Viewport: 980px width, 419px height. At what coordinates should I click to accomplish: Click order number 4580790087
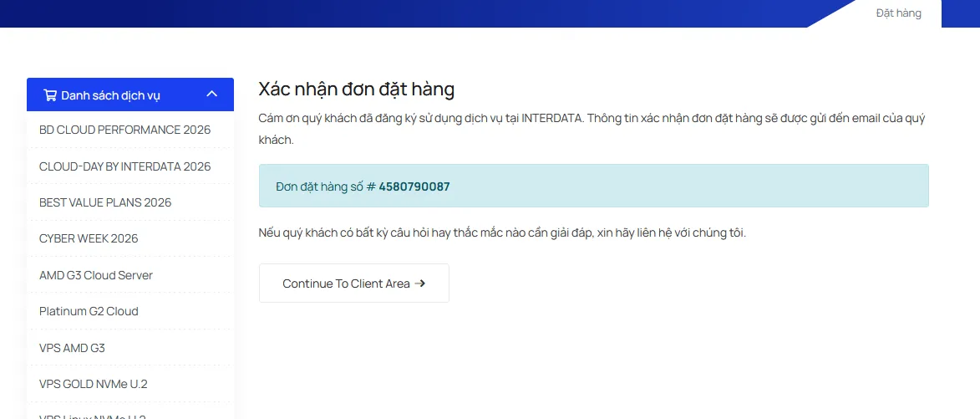point(414,187)
